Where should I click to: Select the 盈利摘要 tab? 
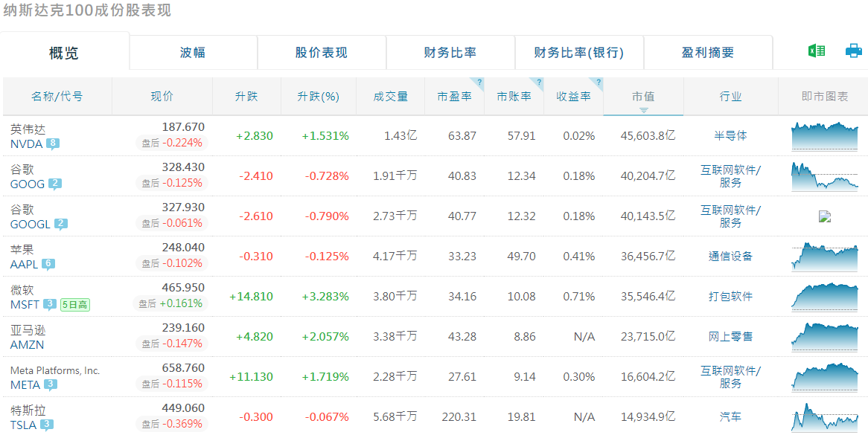coord(708,53)
